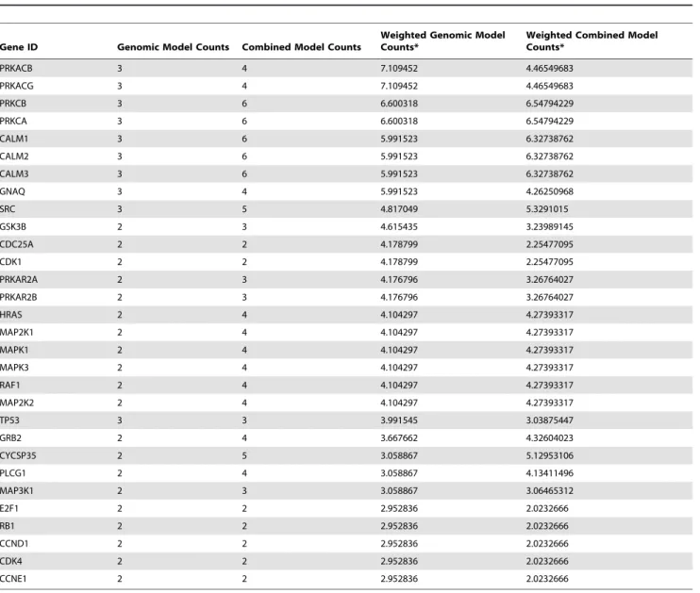This screenshot has height=593, width=700.
Task: Click the CALM2 gene cell
Action: (14, 156)
